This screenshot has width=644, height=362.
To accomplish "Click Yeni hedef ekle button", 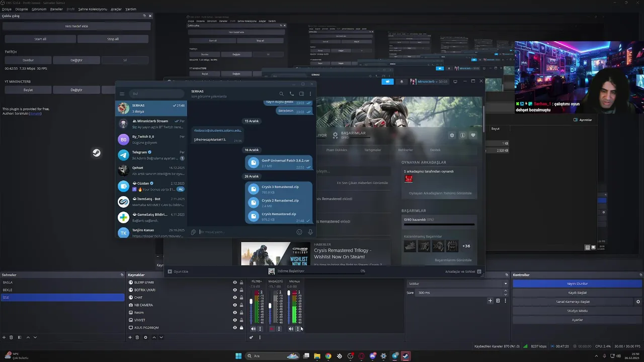I will coord(76,26).
